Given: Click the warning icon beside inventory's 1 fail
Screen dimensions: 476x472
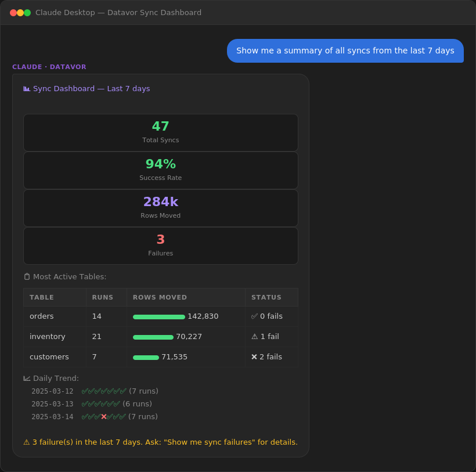Looking at the screenshot, I should [x=254, y=337].
